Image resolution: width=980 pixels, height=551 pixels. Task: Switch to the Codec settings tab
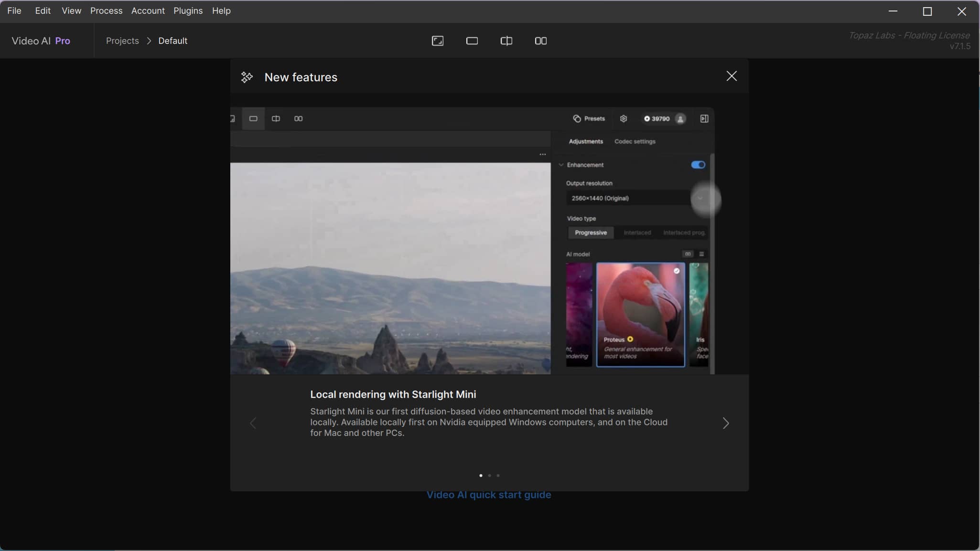tap(635, 142)
